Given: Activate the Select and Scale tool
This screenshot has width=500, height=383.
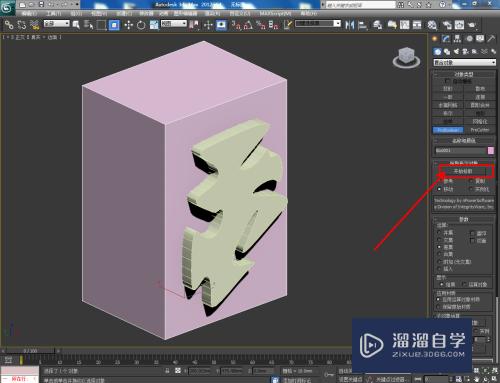Looking at the screenshot, I should (154, 25).
